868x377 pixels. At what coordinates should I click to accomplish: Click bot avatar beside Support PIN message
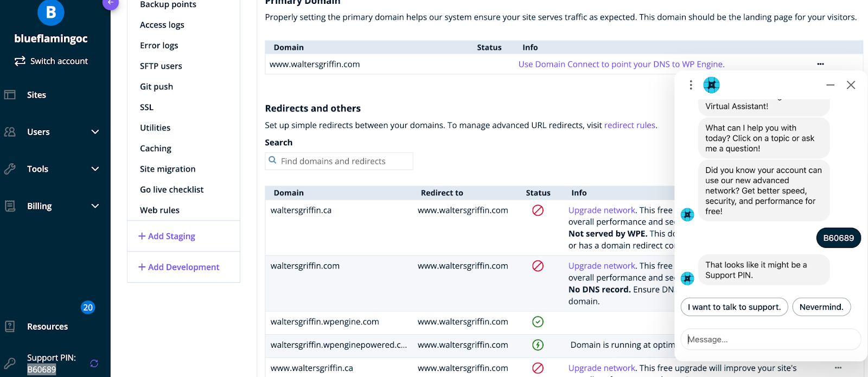point(687,278)
